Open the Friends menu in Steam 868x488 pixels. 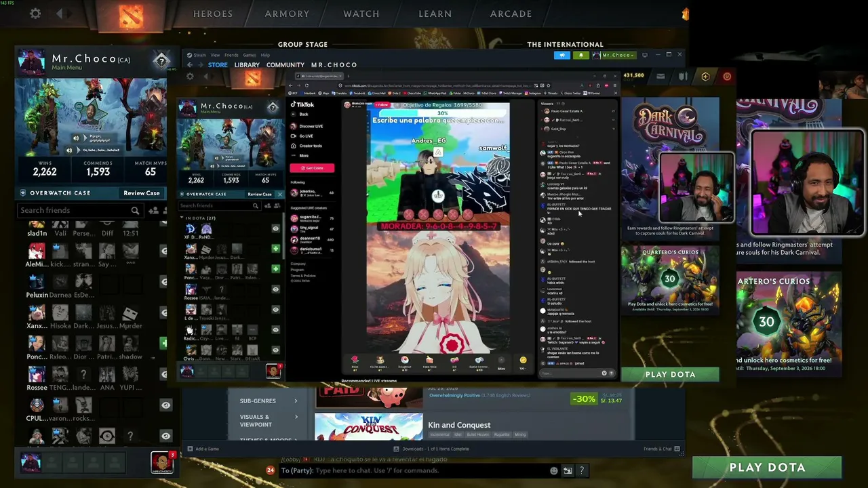tap(231, 55)
